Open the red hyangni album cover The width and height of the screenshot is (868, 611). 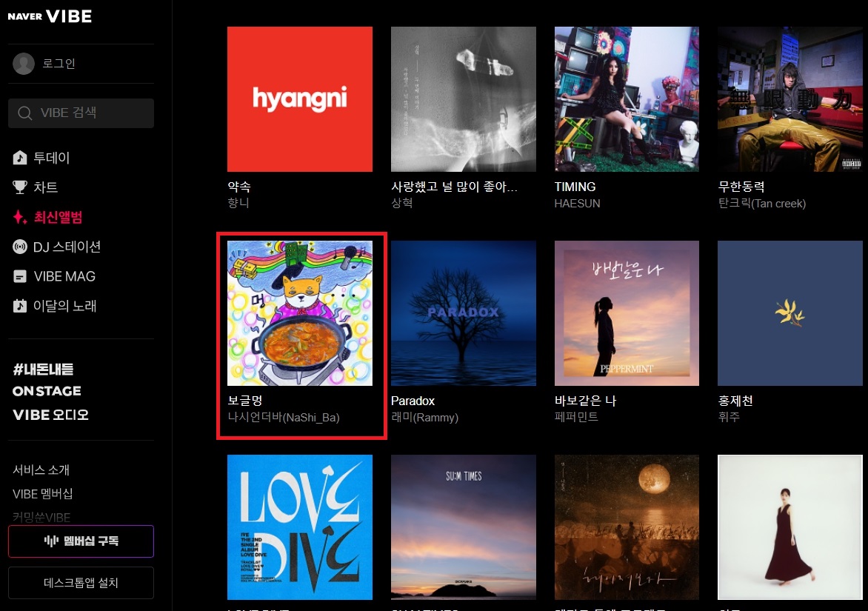coord(300,99)
